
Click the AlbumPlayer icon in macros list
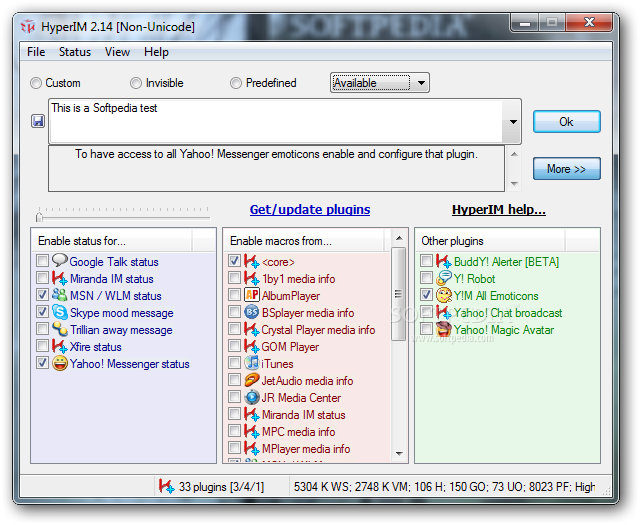pos(251,295)
